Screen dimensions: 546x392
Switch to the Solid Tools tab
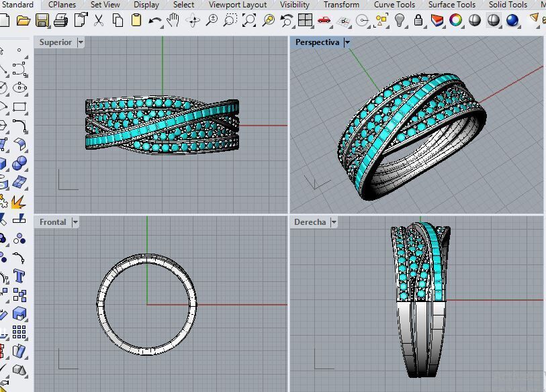click(x=508, y=5)
